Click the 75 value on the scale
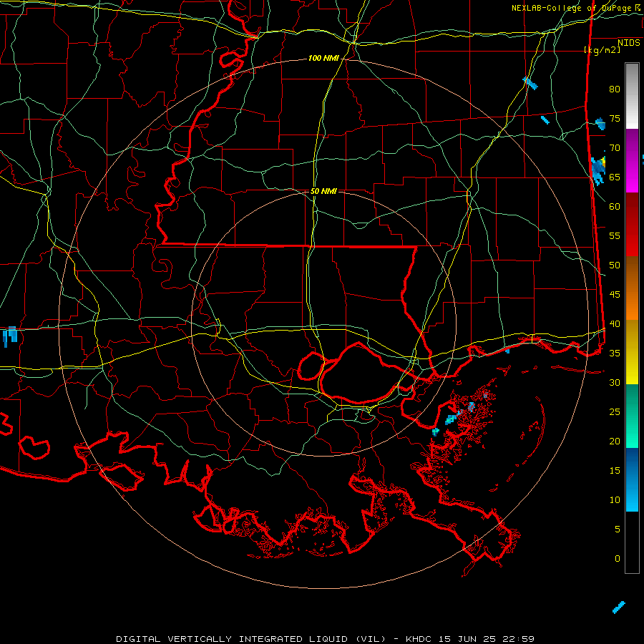This screenshot has height=644, width=644. click(615, 118)
